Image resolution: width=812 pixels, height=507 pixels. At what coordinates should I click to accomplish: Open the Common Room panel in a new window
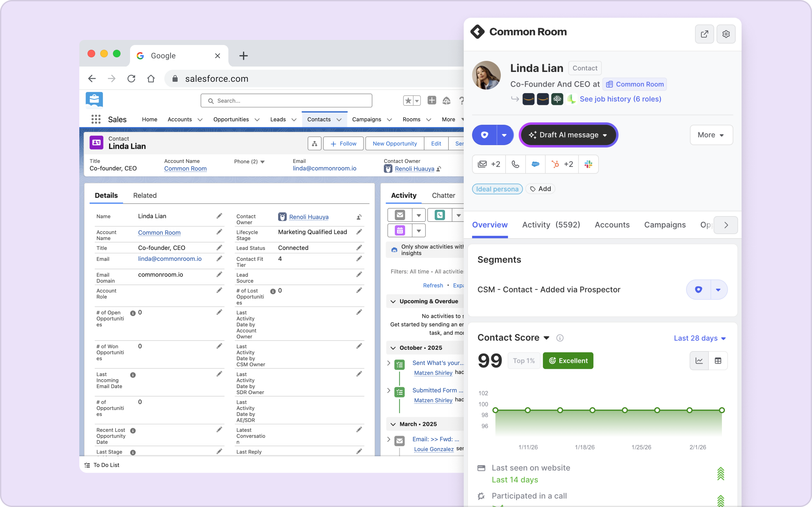pyautogui.click(x=704, y=34)
